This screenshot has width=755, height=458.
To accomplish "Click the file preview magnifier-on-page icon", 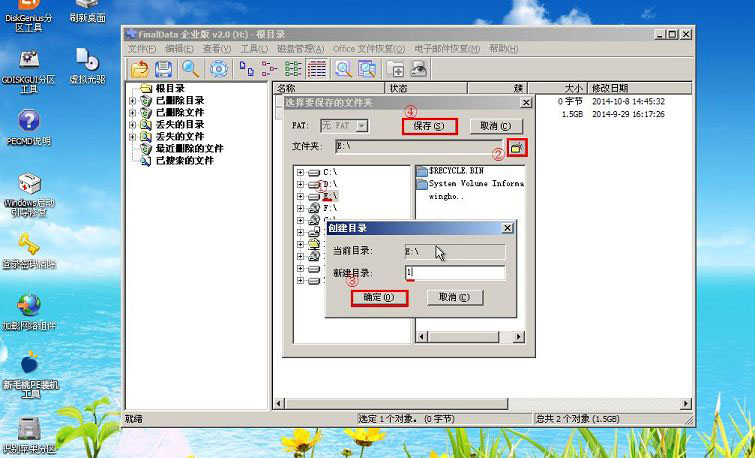I will [343, 69].
